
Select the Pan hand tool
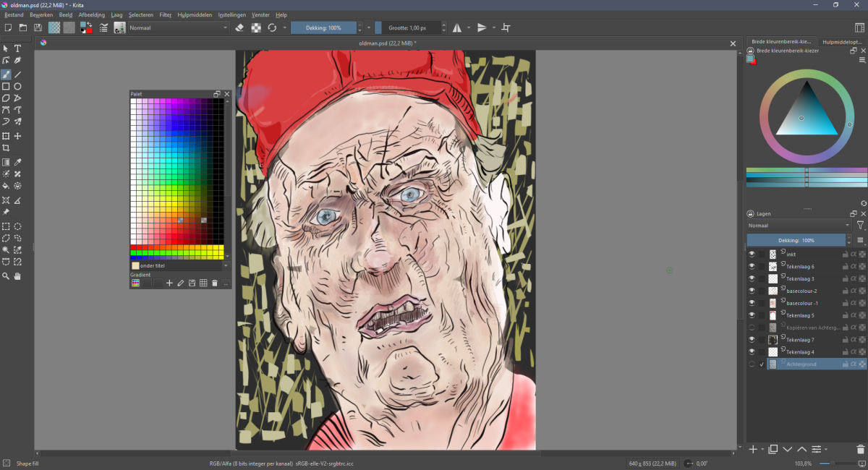(18, 276)
